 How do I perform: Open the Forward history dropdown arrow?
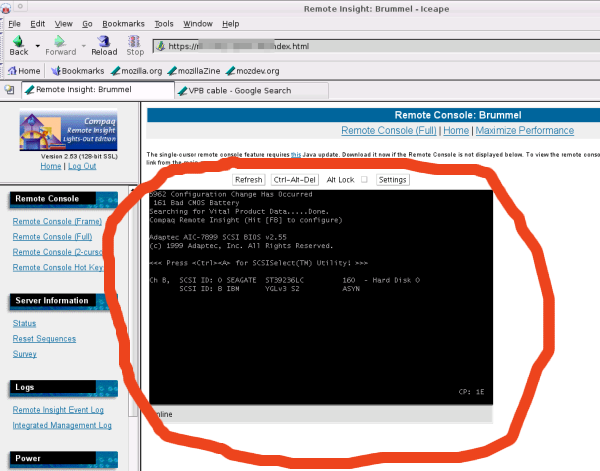[83, 46]
